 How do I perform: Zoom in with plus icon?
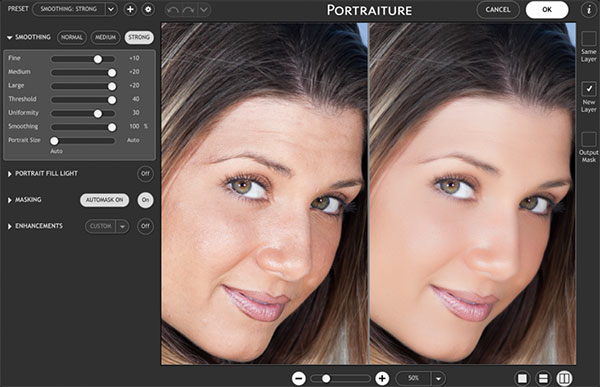pyautogui.click(x=382, y=379)
